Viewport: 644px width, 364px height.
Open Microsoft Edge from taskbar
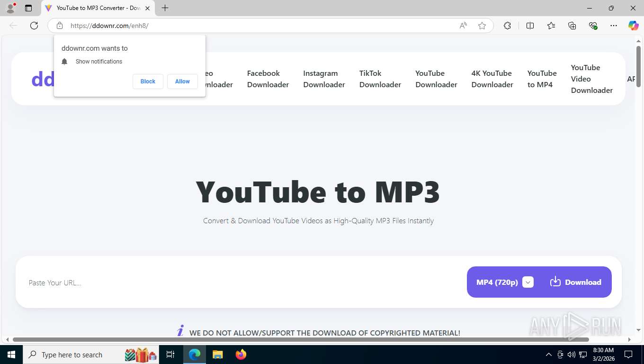point(195,355)
